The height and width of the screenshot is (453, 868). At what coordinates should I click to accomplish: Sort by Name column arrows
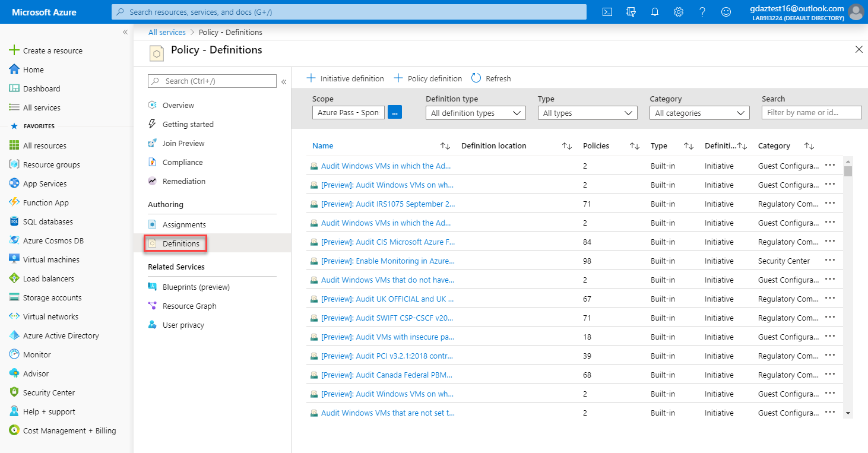tap(445, 146)
